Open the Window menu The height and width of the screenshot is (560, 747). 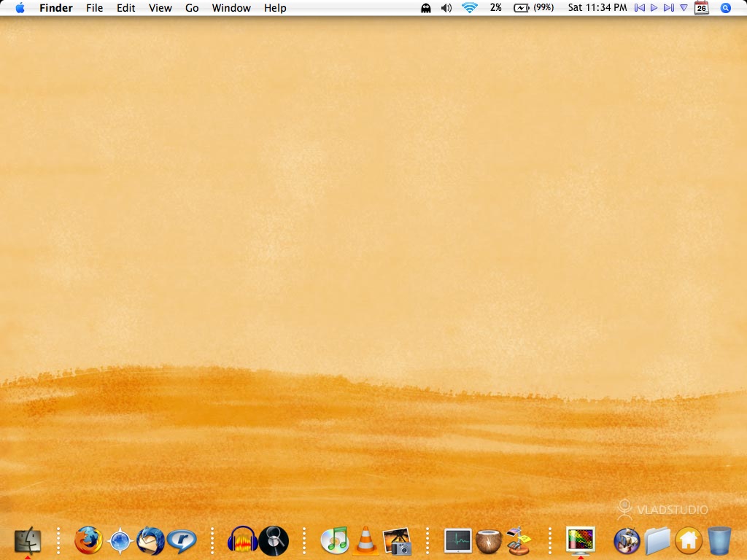point(231,8)
